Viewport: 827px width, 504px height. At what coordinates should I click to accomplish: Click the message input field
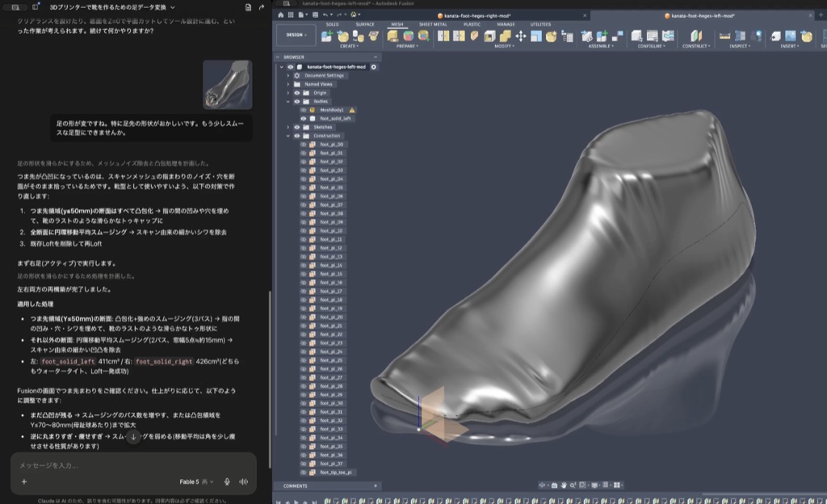pyautogui.click(x=133, y=465)
